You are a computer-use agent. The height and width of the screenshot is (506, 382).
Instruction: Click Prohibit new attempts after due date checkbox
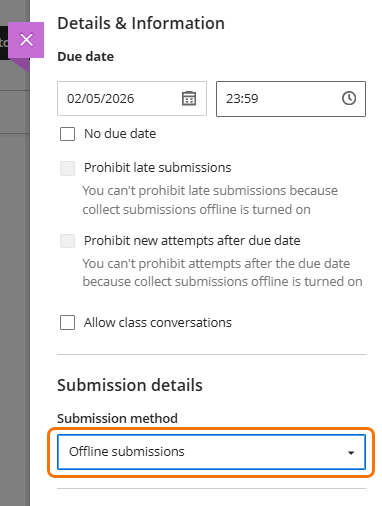pos(67,241)
